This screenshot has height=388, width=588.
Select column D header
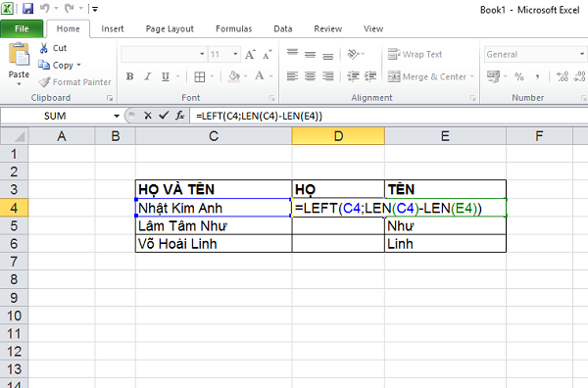tap(338, 136)
